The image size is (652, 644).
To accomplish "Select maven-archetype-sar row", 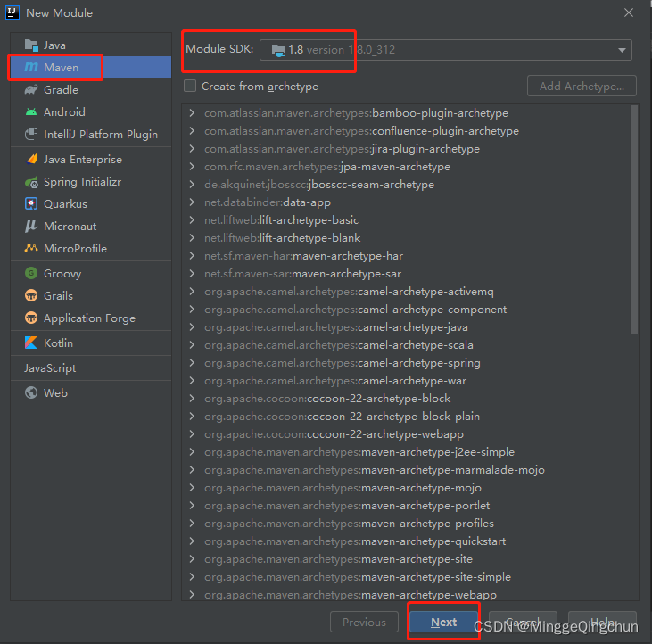I will (x=406, y=274).
